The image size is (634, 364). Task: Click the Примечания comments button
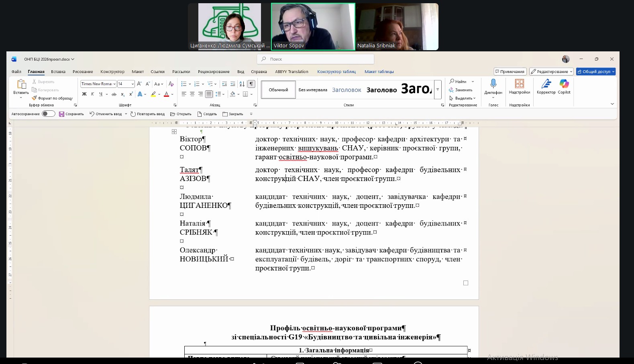pyautogui.click(x=510, y=71)
